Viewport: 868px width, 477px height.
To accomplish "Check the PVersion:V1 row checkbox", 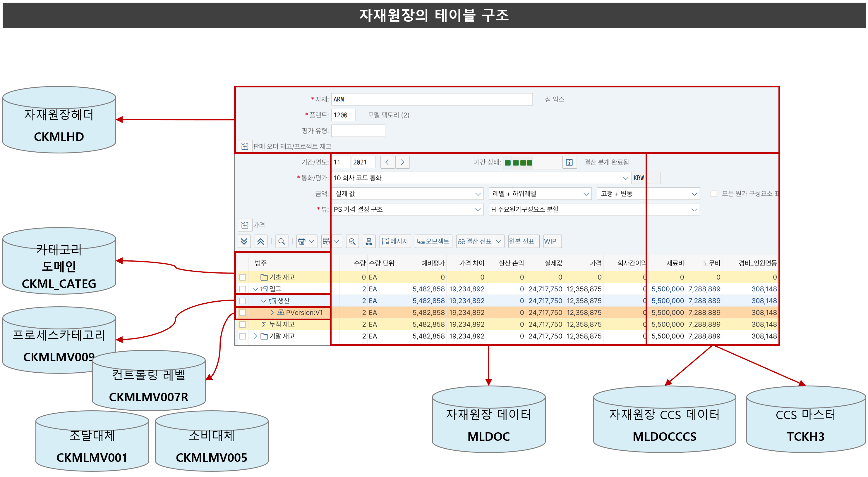I will [243, 313].
